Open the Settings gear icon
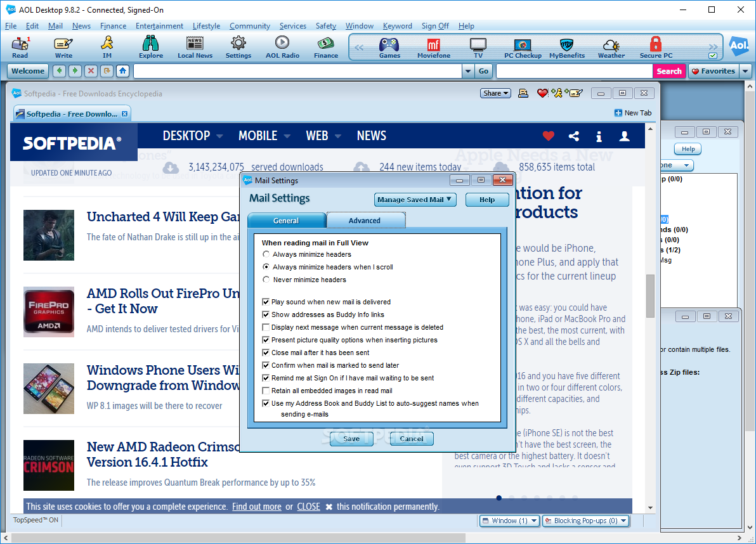The height and width of the screenshot is (544, 756). tap(238, 48)
